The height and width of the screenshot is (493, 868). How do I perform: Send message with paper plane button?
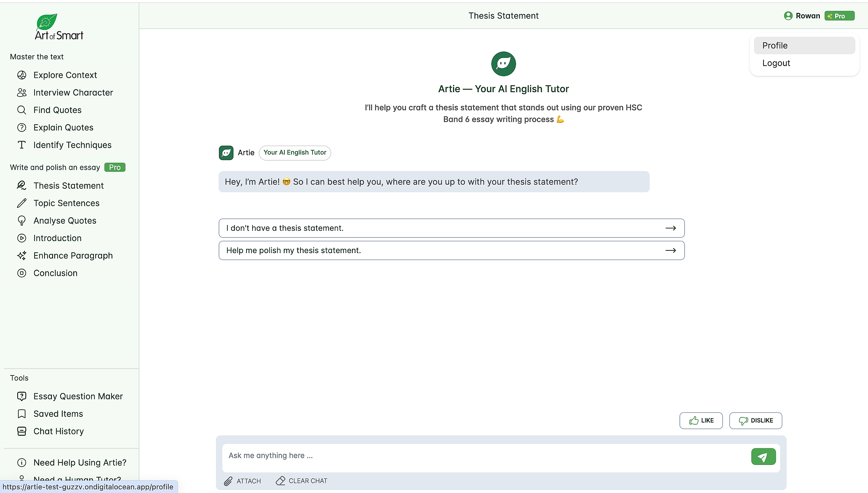(x=763, y=456)
